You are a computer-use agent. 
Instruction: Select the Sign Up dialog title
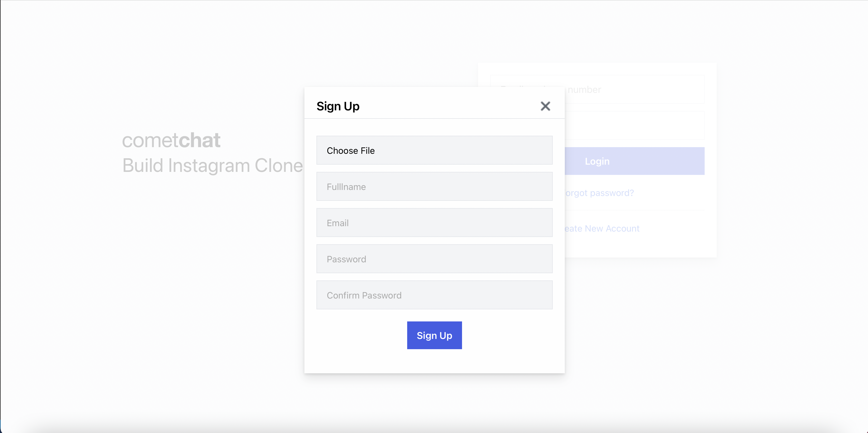338,106
